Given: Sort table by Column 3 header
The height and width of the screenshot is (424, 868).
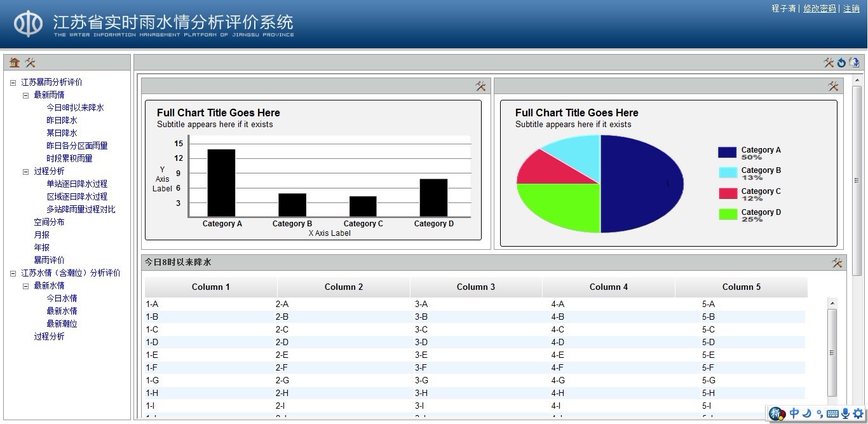Looking at the screenshot, I should click(476, 287).
